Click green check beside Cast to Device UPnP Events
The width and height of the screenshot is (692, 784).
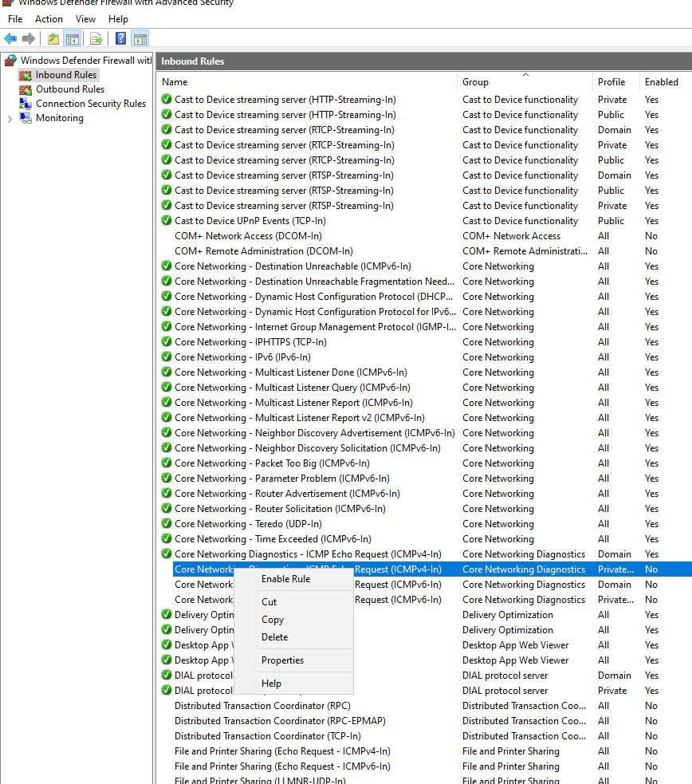(167, 220)
